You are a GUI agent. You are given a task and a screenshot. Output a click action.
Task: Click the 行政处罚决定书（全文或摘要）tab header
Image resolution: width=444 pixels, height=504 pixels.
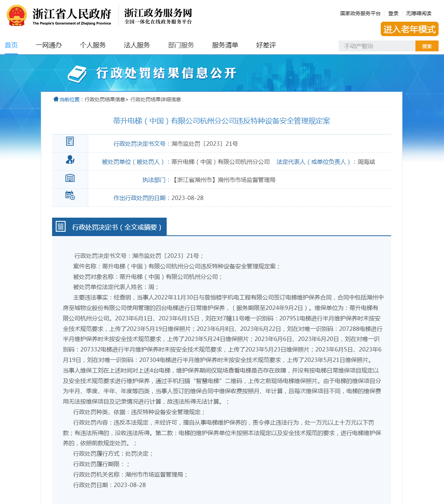109,227
